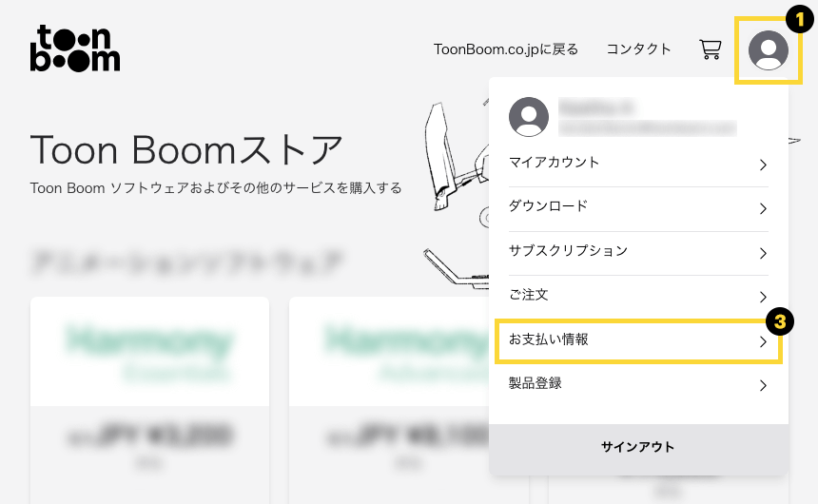Go to サブスクリプション in the menu
This screenshot has height=504, width=818.
pos(568,251)
